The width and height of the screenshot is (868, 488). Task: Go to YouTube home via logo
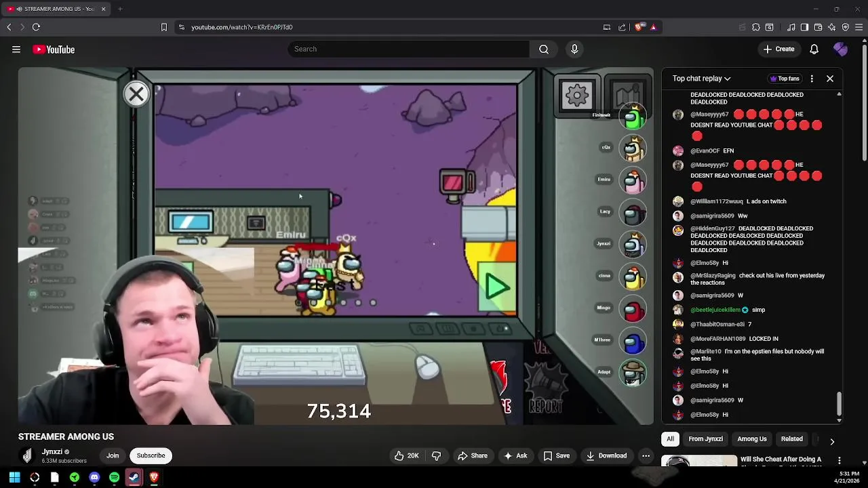54,49
